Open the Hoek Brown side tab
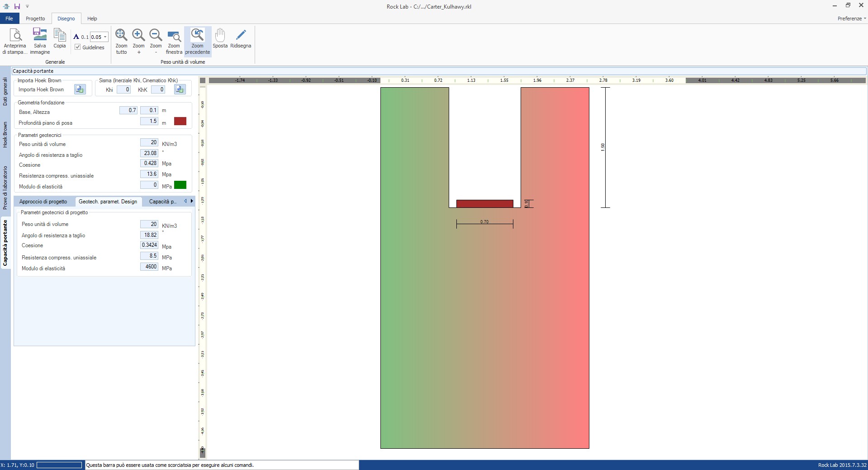868x470 pixels. pyautogui.click(x=5, y=135)
